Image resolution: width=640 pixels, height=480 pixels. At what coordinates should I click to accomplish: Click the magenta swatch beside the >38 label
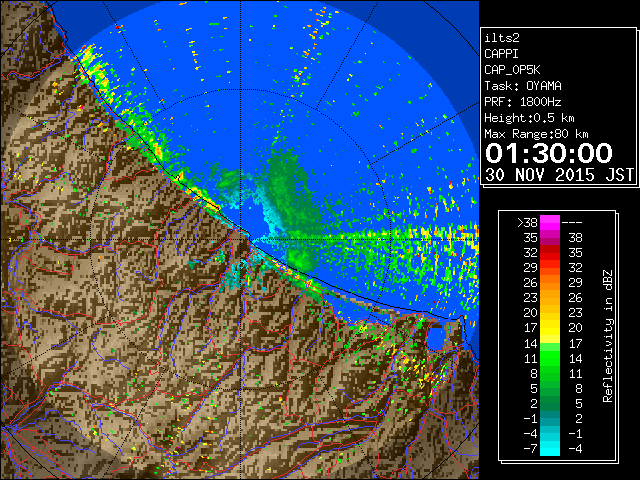[550, 223]
